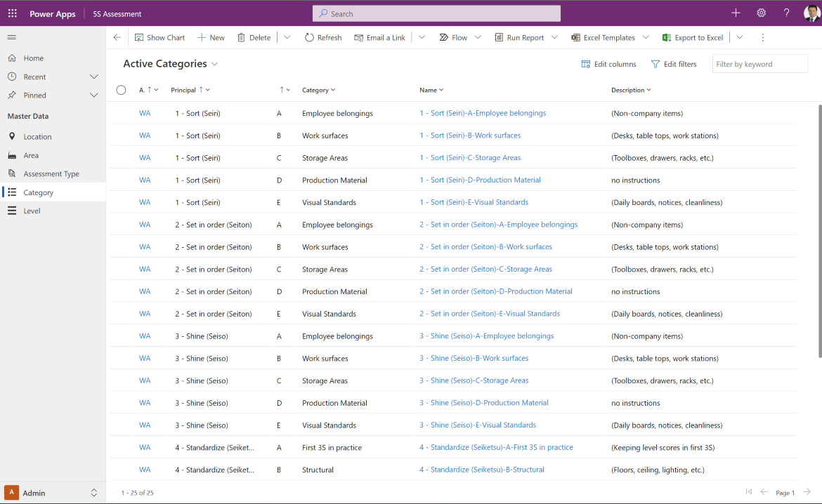Open the more commands vertical ellipsis
This screenshot has height=504, width=822.
pyautogui.click(x=763, y=38)
